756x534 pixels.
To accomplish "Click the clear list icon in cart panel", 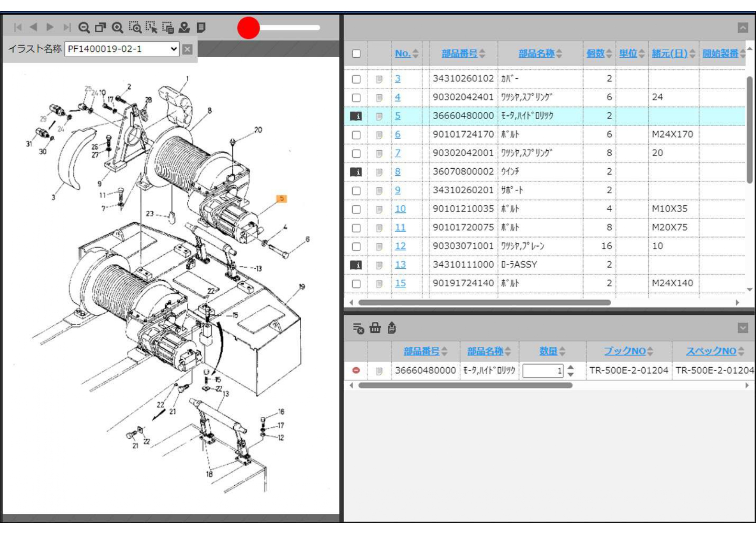I will coord(358,328).
